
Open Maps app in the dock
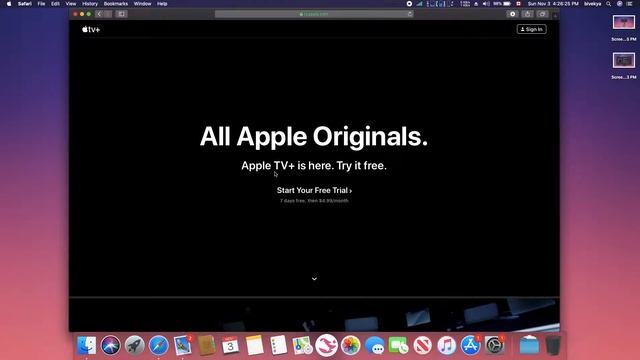302,345
